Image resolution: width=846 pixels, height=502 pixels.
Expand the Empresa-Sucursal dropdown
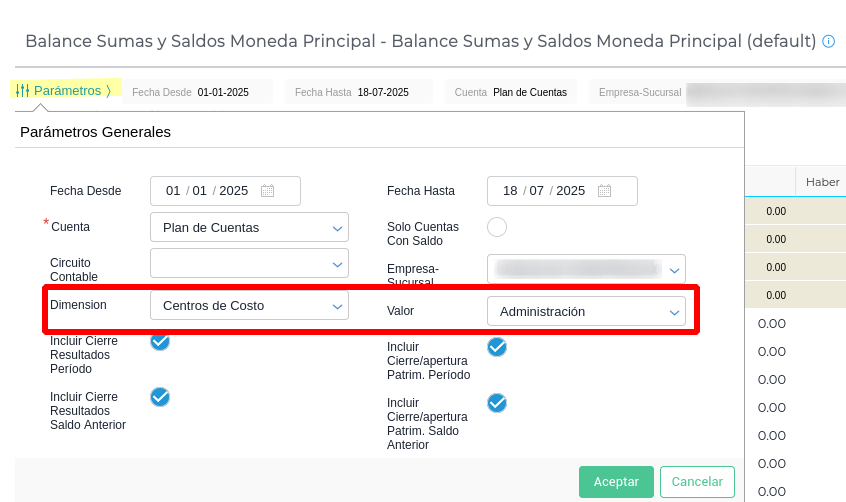pyautogui.click(x=586, y=269)
